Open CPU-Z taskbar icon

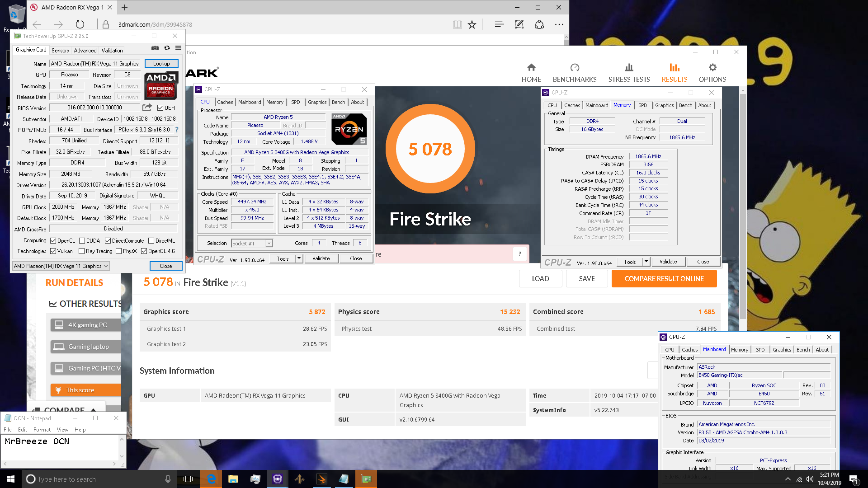click(277, 479)
